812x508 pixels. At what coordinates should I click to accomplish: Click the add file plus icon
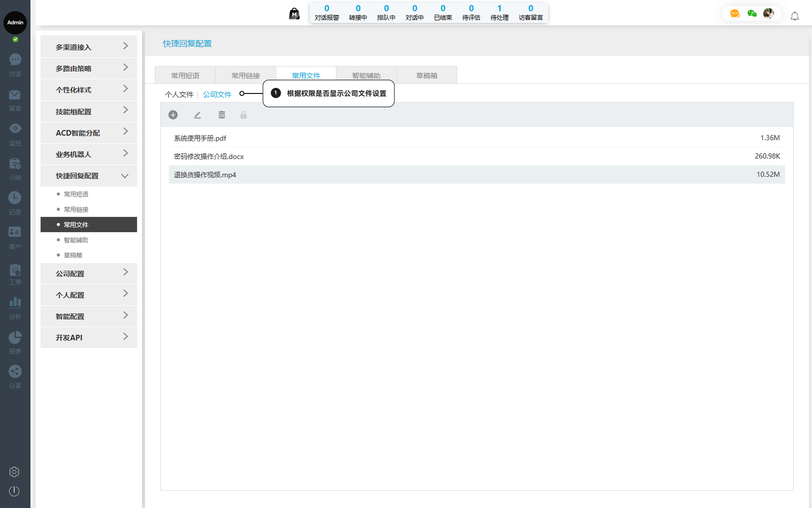173,115
